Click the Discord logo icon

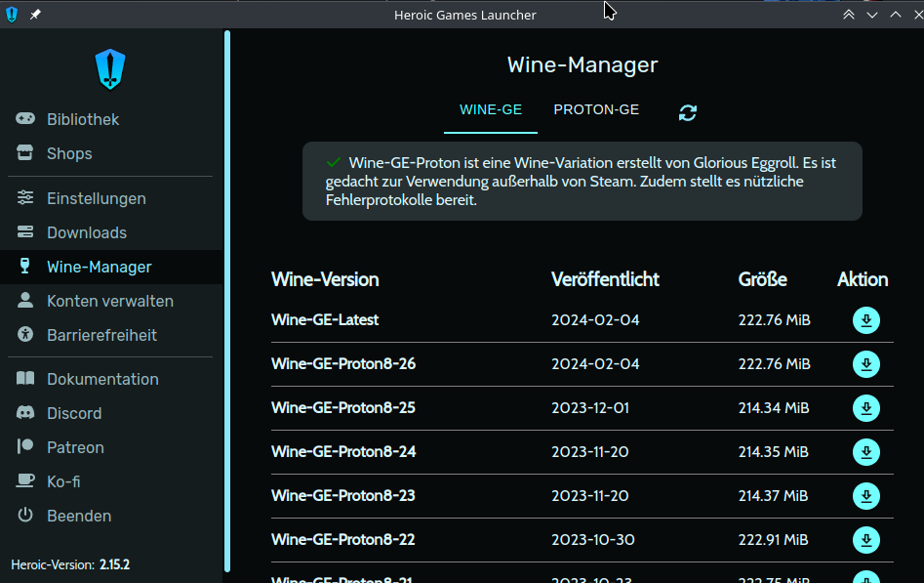click(25, 412)
